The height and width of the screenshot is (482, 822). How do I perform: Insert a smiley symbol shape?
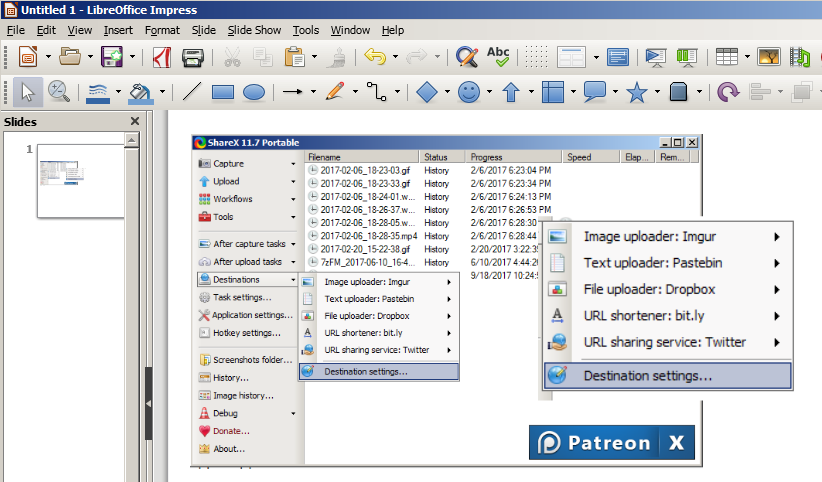469,92
